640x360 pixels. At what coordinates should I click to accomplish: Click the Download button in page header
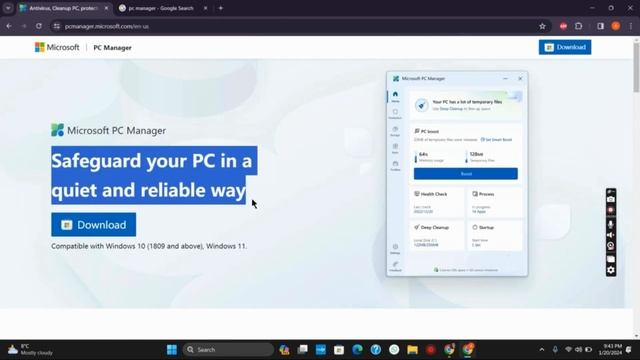(565, 47)
